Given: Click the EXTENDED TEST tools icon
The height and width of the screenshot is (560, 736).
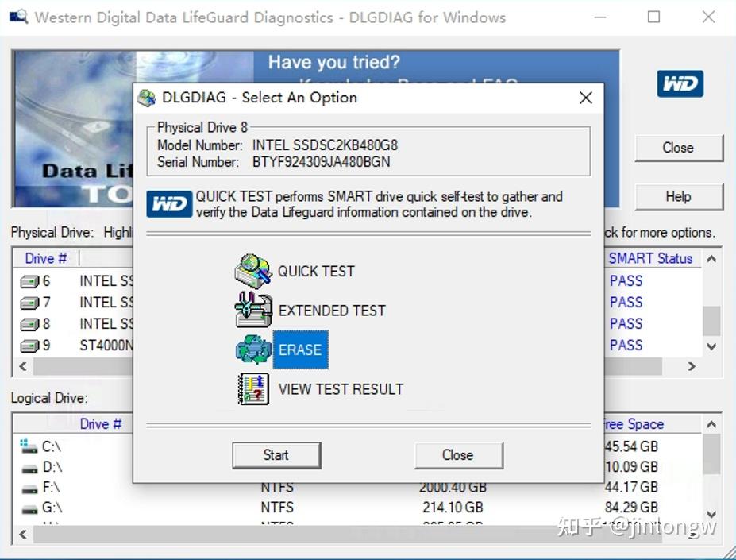Looking at the screenshot, I should pos(253,310).
